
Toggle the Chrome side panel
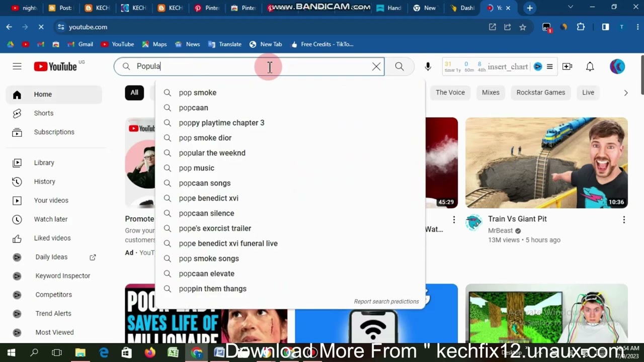pos(605,27)
